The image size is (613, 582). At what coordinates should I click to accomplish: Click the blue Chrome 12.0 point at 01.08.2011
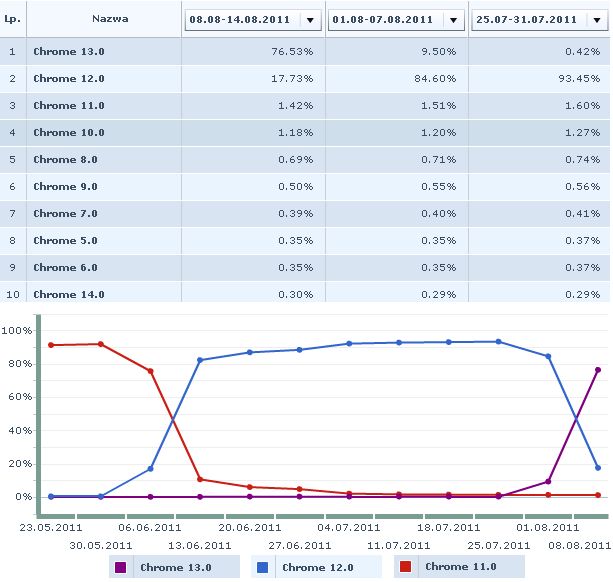point(548,356)
